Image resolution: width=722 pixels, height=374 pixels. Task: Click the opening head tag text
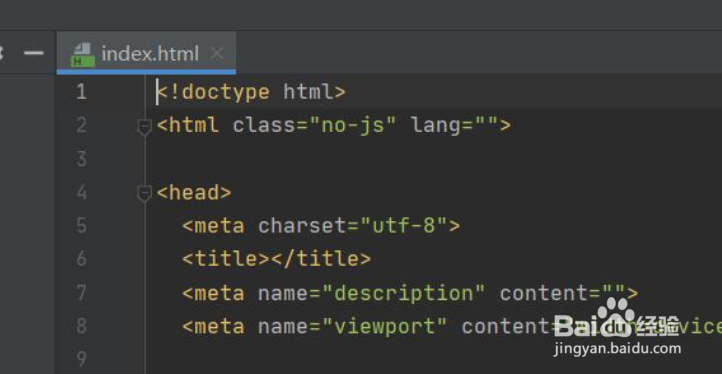194,193
